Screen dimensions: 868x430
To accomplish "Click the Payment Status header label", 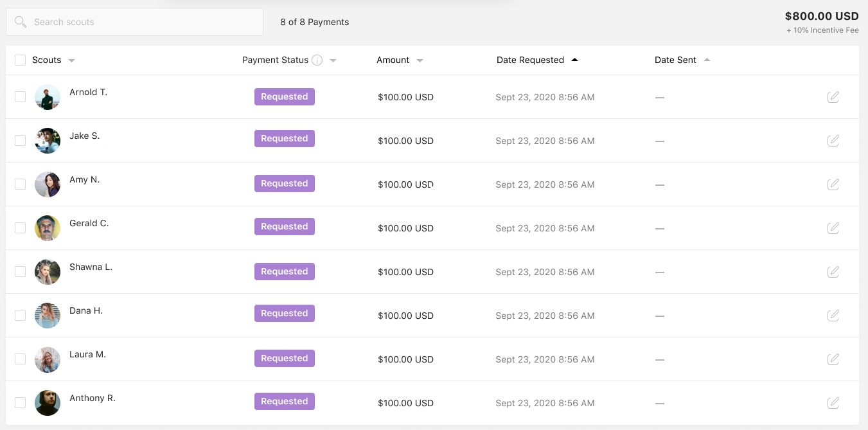I will click(x=275, y=60).
